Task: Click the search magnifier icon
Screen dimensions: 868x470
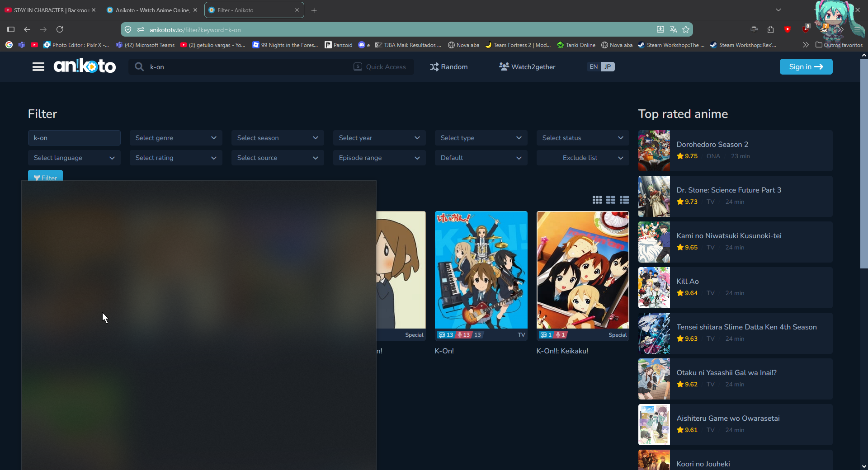Action: (139, 67)
